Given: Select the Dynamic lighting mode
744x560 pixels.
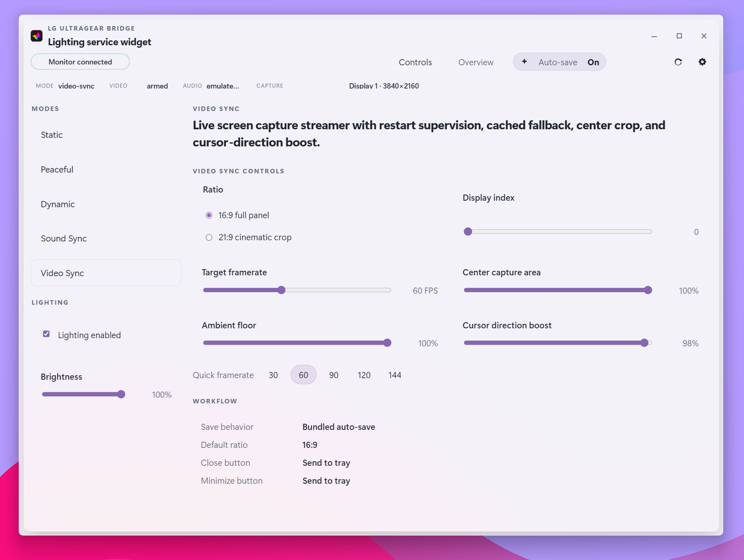Looking at the screenshot, I should (x=106, y=204).
